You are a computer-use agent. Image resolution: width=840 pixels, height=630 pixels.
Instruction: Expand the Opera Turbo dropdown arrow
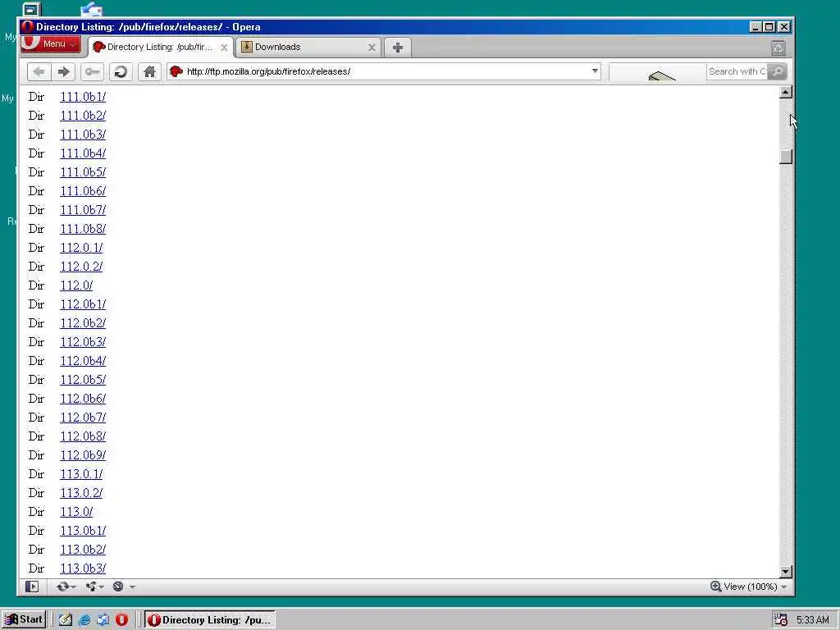click(132, 587)
